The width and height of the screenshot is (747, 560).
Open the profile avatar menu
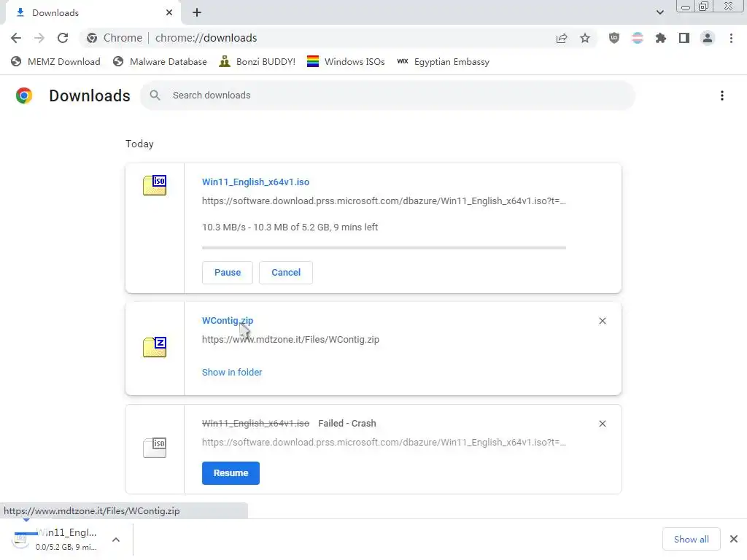pyautogui.click(x=708, y=38)
